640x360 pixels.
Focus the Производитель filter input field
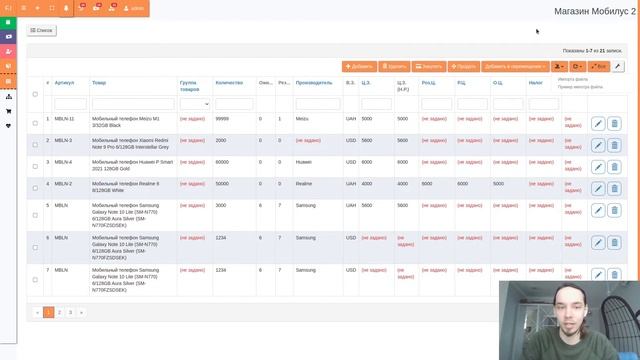click(318, 104)
